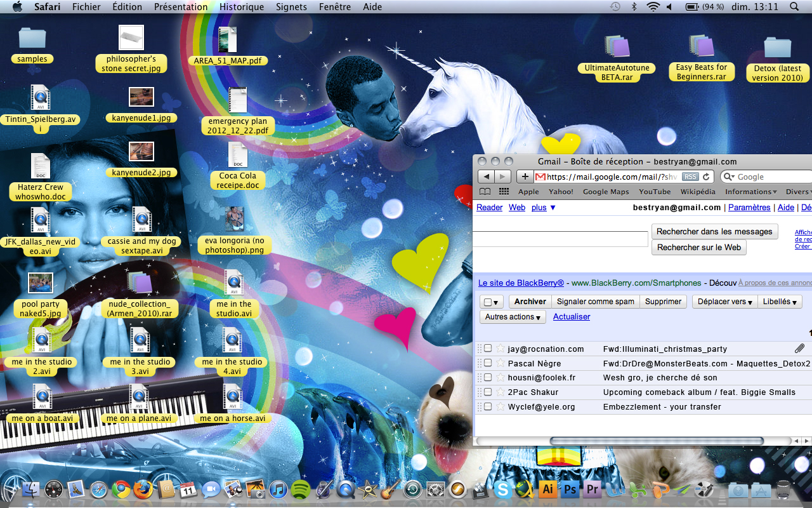Select the Wyclef@yele.org email checkbox
Screen dimensions: 812x508
[x=488, y=406]
